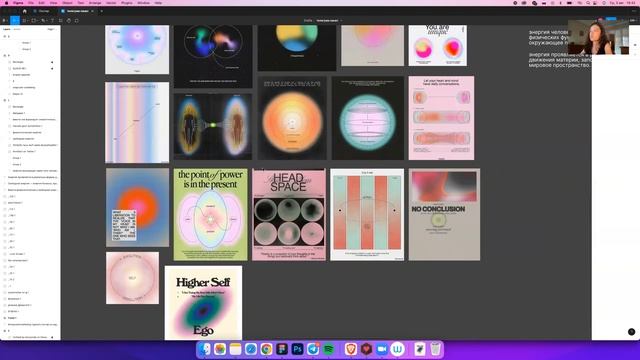
Task: Open the Apple menu
Action: 6,3
